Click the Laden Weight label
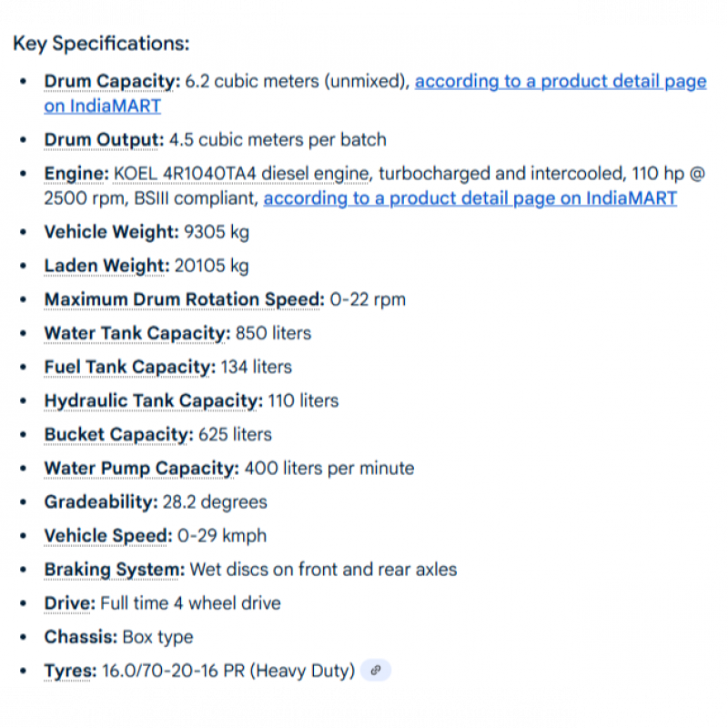 tap(106, 266)
